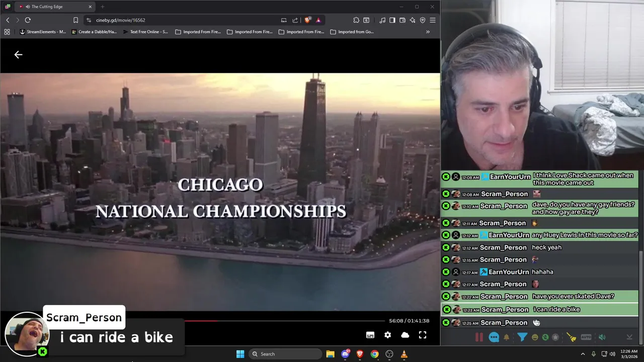
Task: Open the StreamElements bookmark
Action: pos(43,32)
